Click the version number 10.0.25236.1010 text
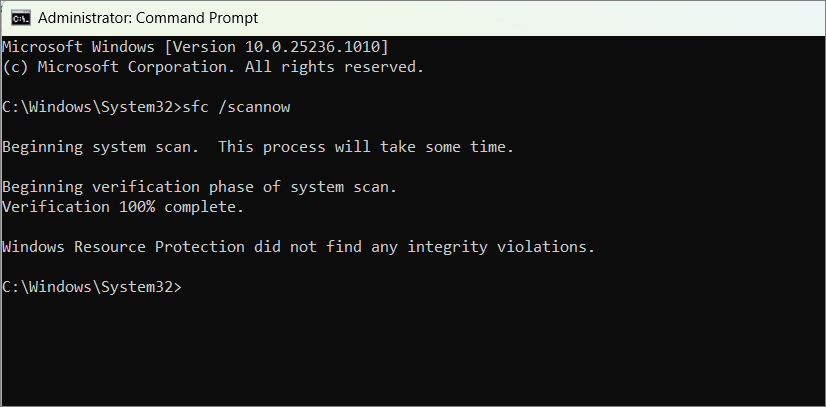This screenshot has height=407, width=826. coord(312,47)
